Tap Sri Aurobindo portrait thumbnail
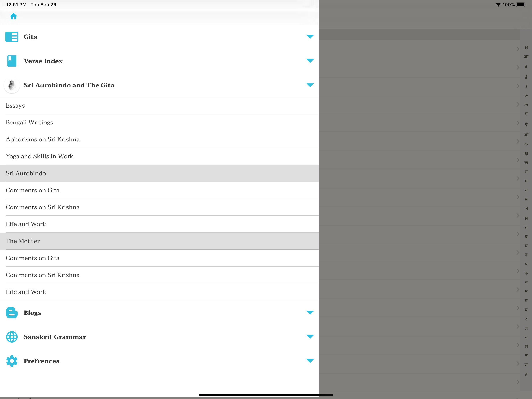 click(x=12, y=85)
